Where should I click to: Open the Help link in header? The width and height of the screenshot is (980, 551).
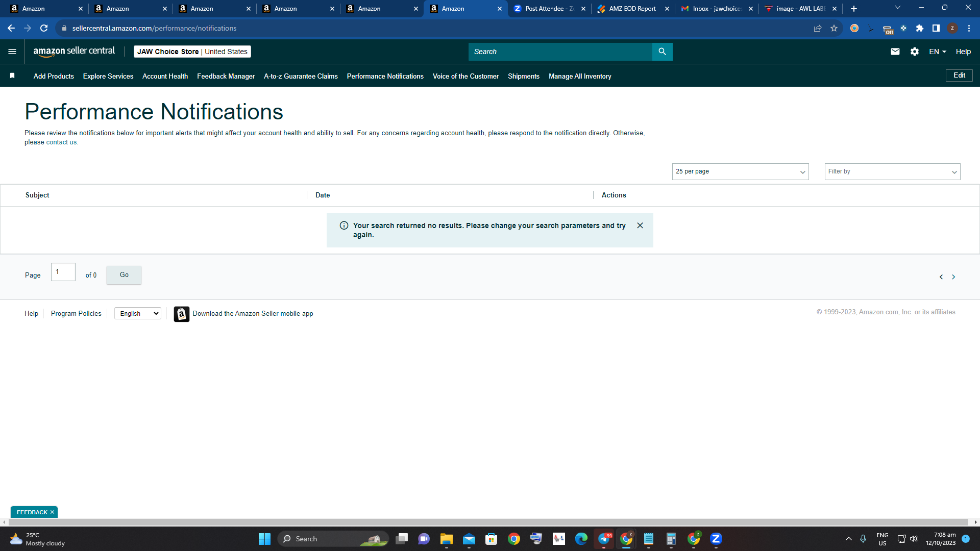coord(963,52)
